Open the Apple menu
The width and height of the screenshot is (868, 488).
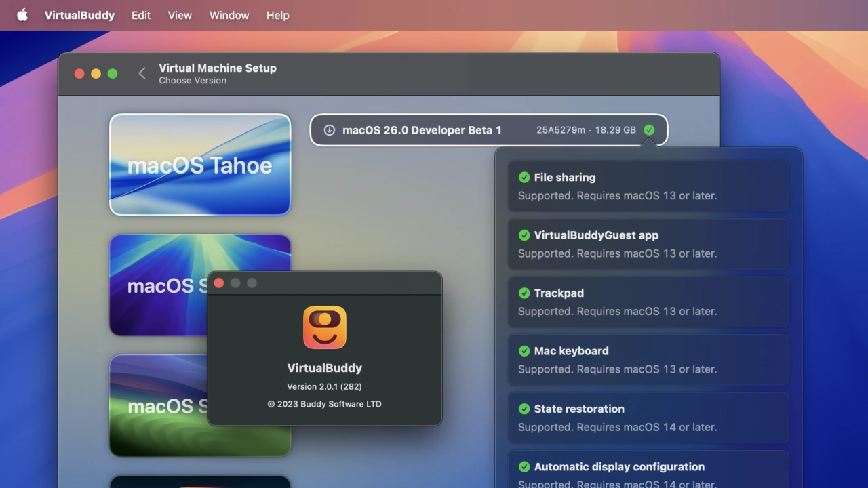coord(22,15)
